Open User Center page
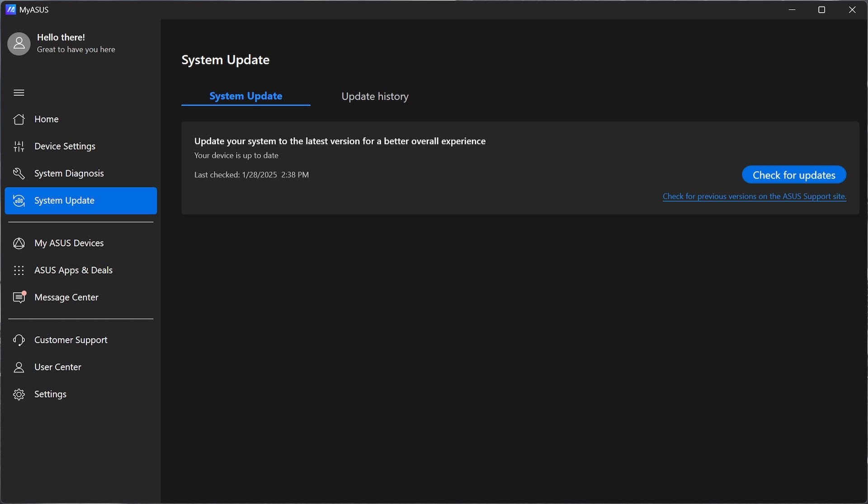This screenshot has width=868, height=504. [x=81, y=367]
